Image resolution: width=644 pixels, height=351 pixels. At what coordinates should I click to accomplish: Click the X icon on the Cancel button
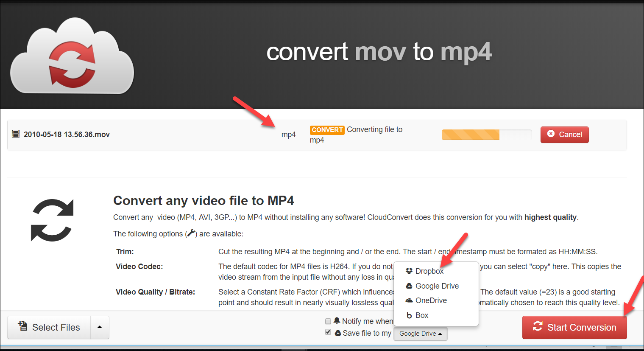[551, 134]
